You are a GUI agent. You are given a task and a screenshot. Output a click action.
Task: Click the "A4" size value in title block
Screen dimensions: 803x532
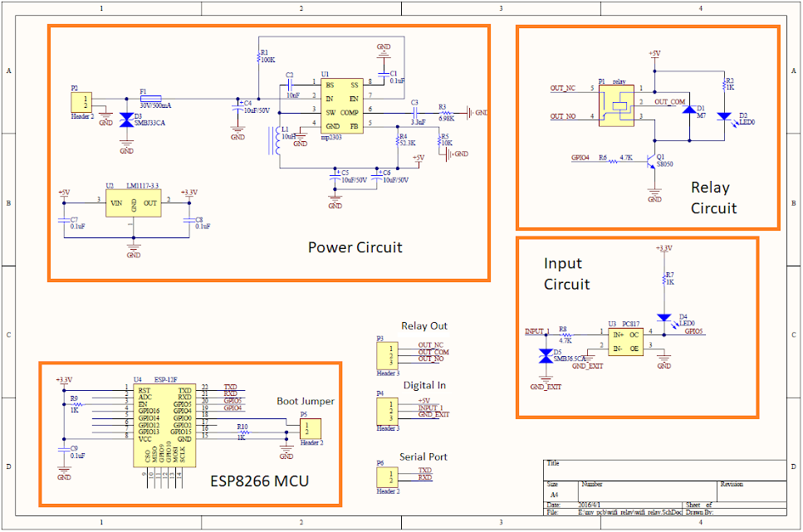pos(554,495)
